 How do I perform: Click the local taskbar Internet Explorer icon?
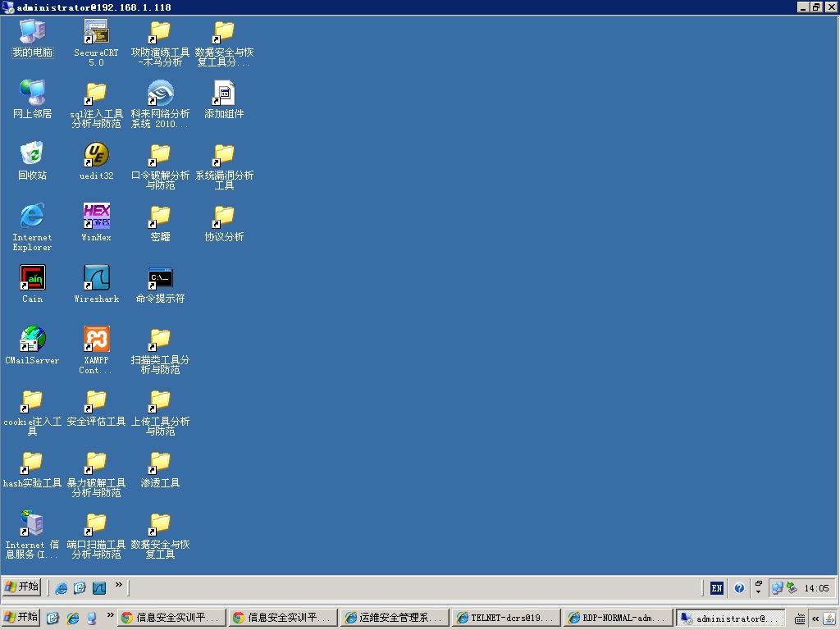[x=72, y=618]
